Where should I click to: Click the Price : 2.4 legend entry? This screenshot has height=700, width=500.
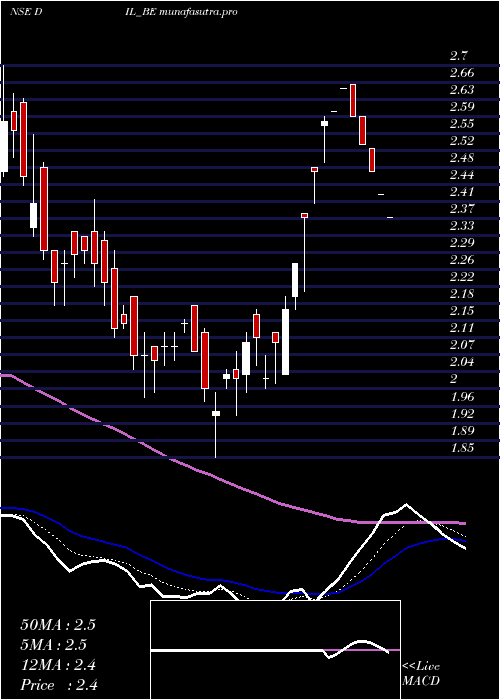coord(59,685)
